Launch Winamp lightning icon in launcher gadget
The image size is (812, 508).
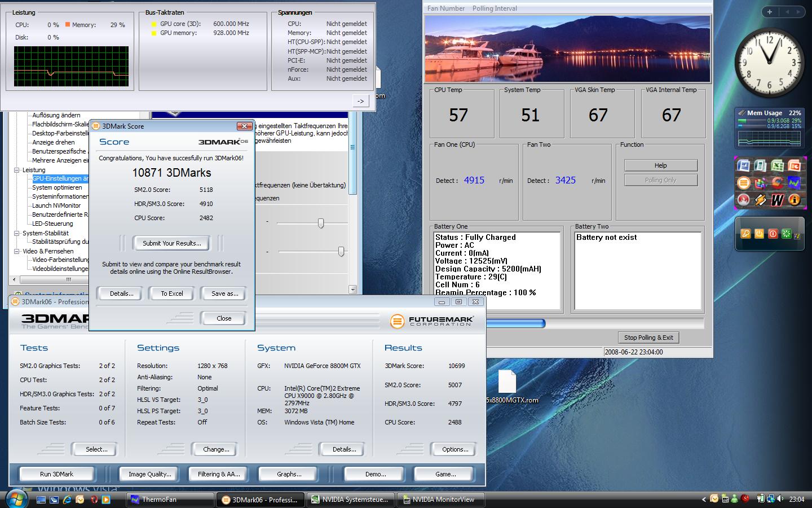pos(760,200)
